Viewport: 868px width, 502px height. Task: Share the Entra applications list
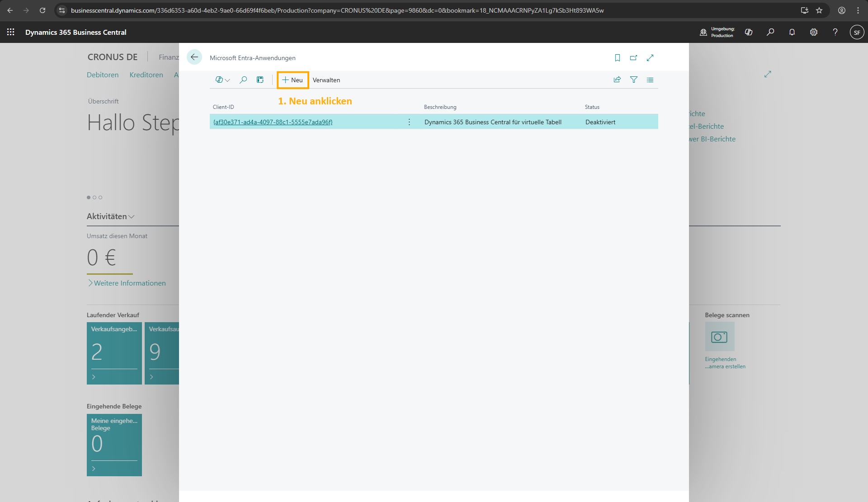click(x=617, y=80)
